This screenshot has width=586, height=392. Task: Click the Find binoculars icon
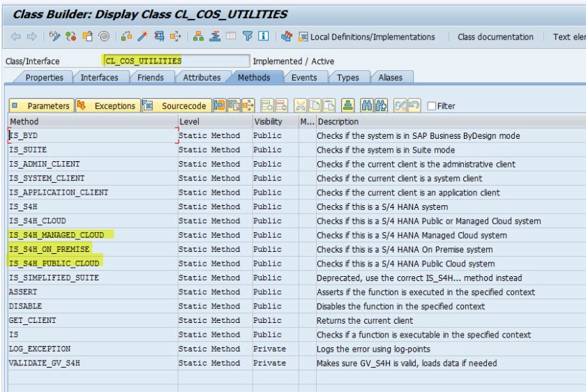pos(366,106)
